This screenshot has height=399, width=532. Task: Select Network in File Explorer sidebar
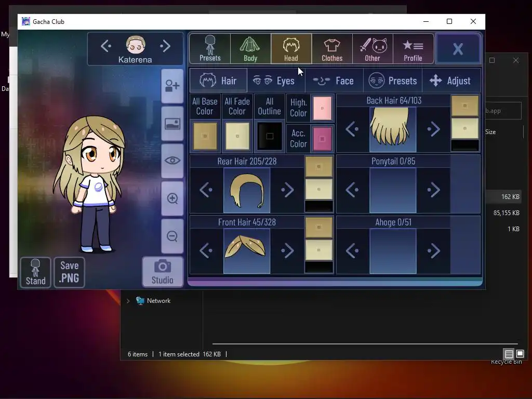tap(158, 301)
